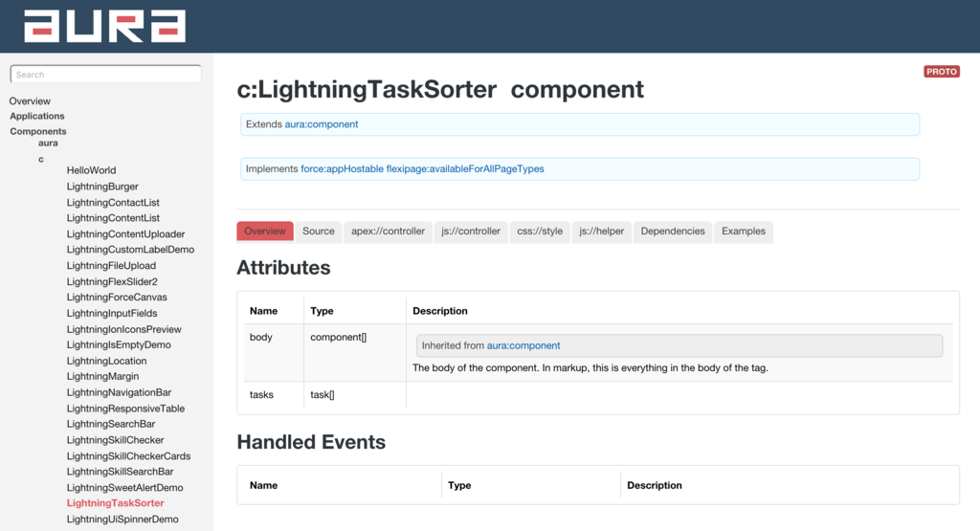This screenshot has height=531, width=980.
Task: Click the Handled Events heading
Action: [311, 442]
